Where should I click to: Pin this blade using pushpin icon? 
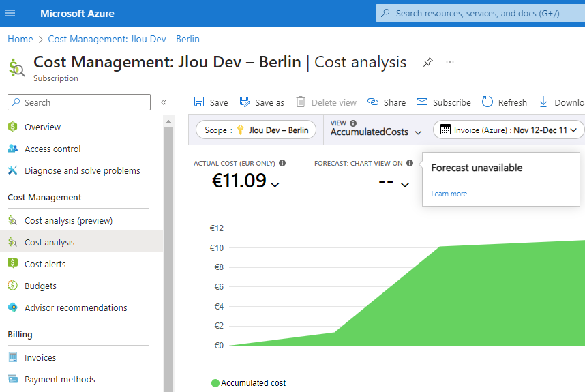tap(428, 62)
